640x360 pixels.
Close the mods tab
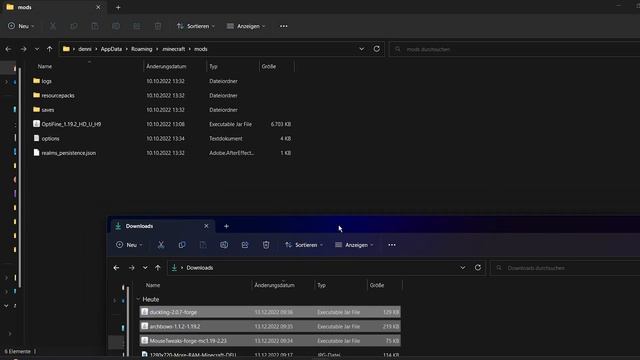tap(98, 7)
